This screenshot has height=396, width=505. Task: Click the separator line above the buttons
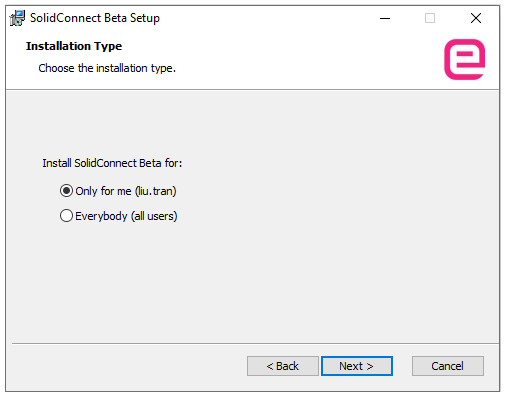[255, 343]
